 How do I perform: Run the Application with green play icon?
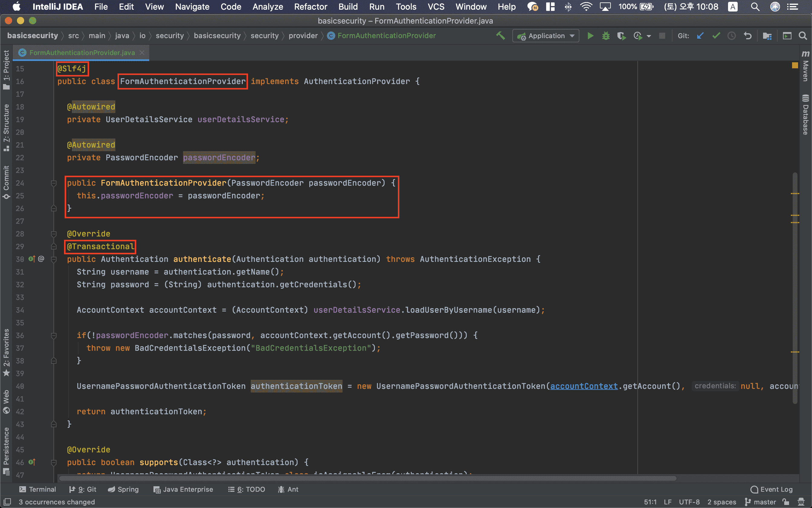click(590, 36)
